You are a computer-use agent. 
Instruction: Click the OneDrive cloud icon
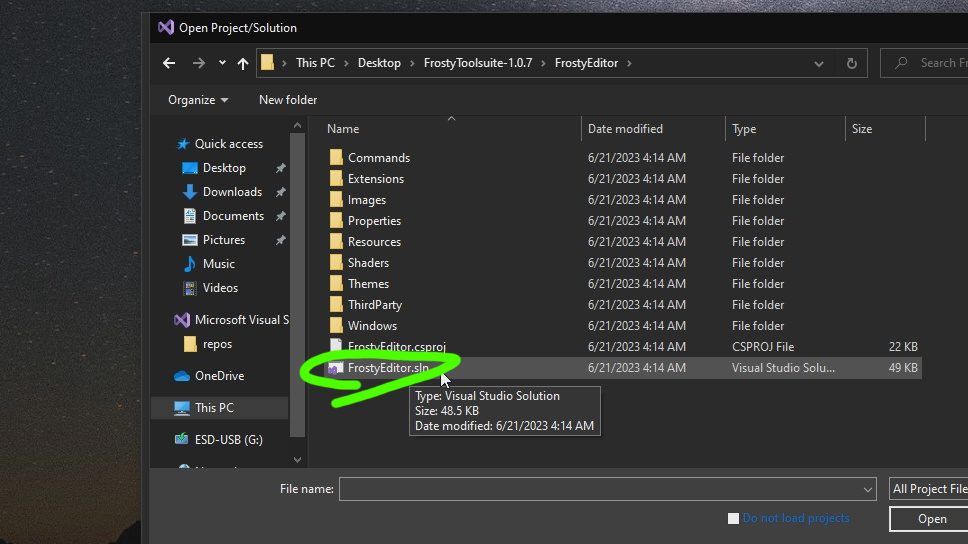182,376
